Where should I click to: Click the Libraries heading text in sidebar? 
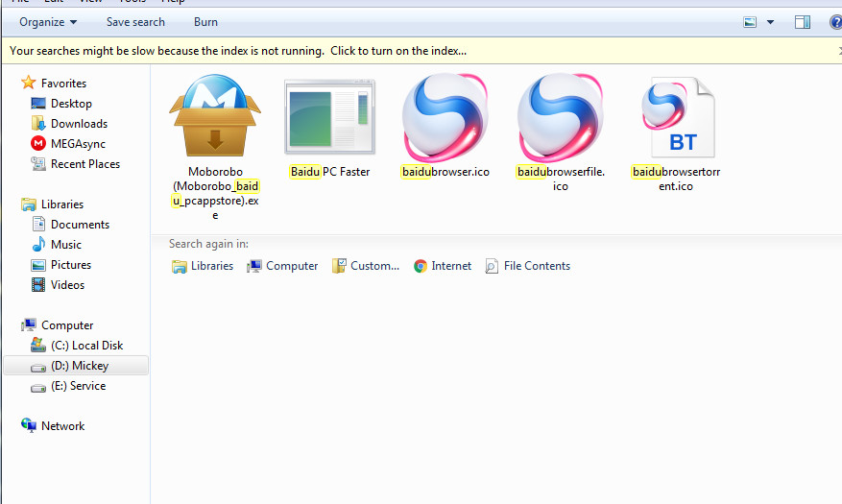coord(62,204)
